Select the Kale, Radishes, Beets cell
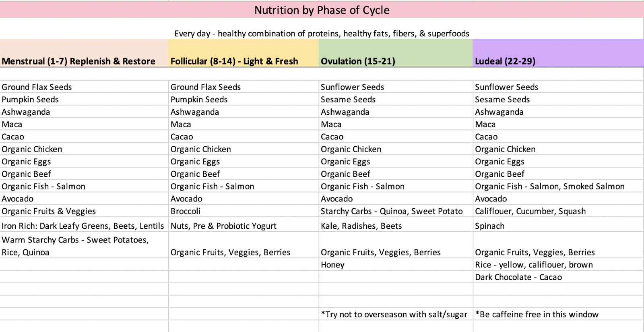The image size is (644, 332). [x=396, y=225]
